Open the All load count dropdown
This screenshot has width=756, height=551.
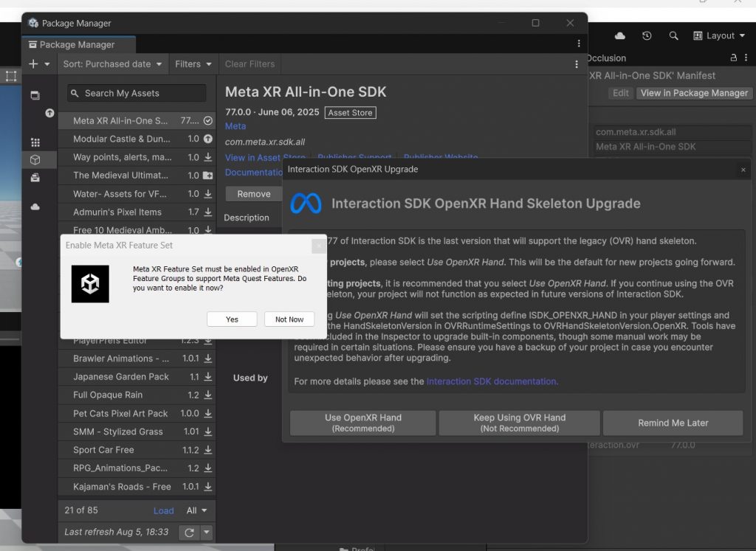coord(196,510)
